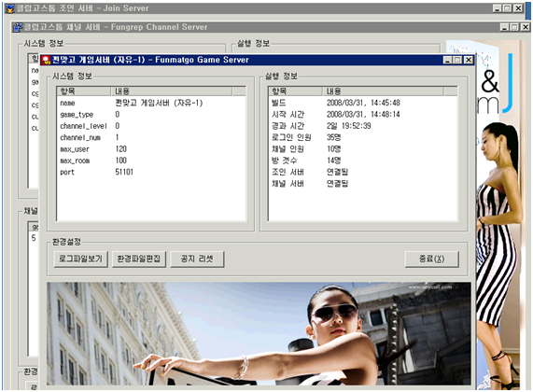Click Join Server window title icon
533x392 pixels.
point(10,8)
